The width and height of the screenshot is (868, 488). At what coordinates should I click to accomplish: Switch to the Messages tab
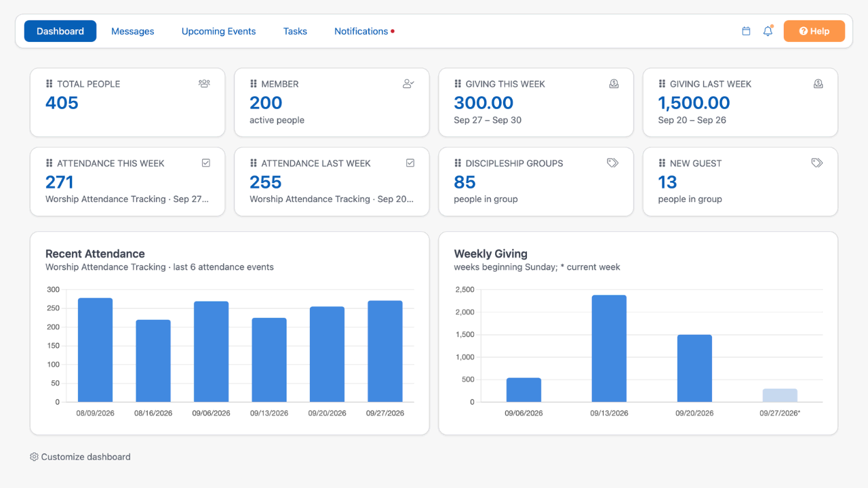pyautogui.click(x=133, y=31)
